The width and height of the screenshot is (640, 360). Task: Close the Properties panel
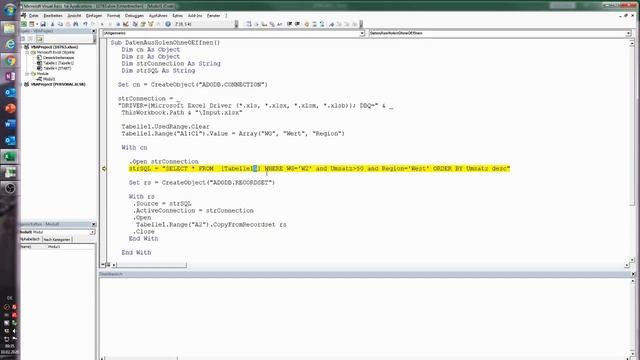93,224
